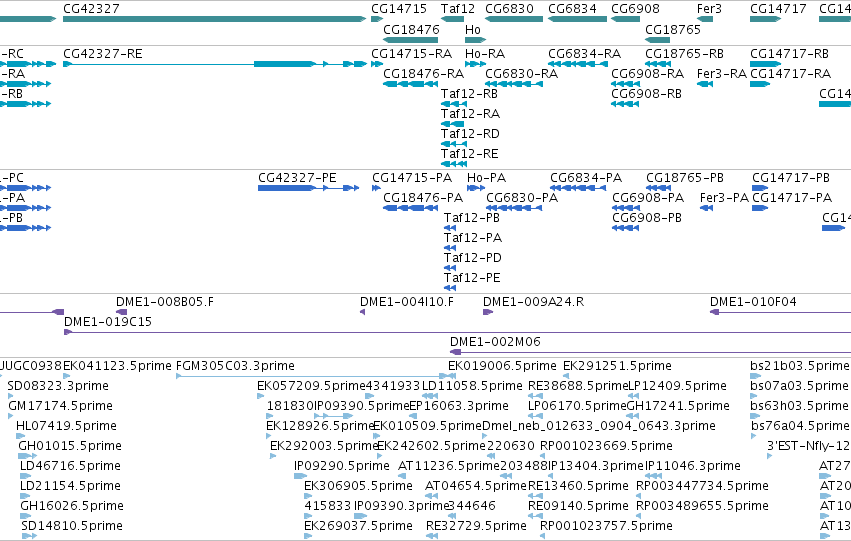Click protein Ho-PA
This screenshot has width=851, height=541.
click(486, 178)
